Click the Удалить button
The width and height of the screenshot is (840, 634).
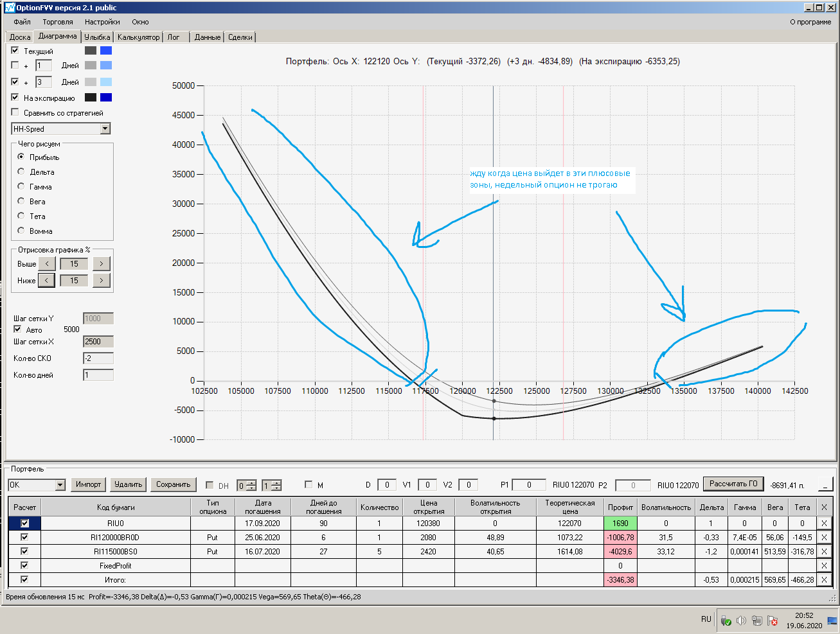click(128, 484)
